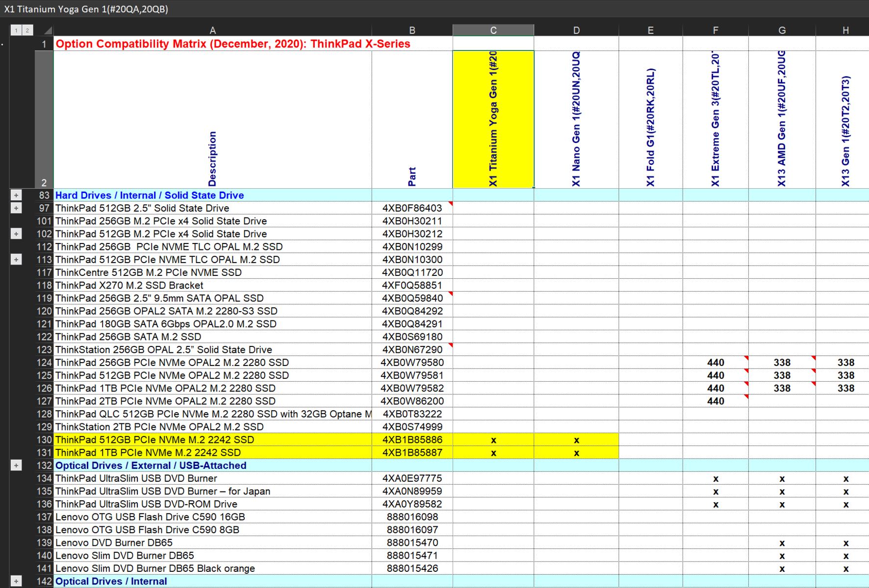
Task: Expand the outline group at row 142
Action: click(16, 581)
